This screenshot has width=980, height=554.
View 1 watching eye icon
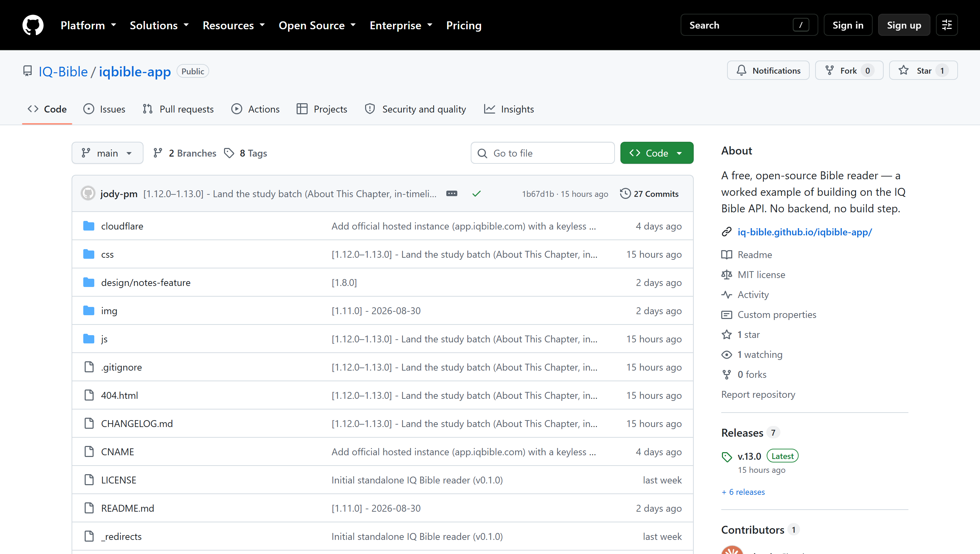coord(727,355)
